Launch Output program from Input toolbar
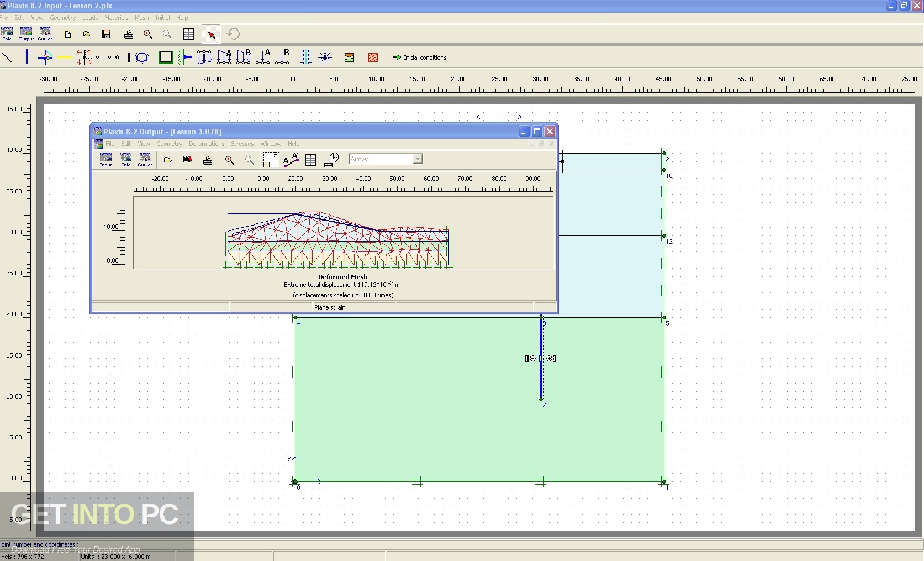 (x=26, y=33)
